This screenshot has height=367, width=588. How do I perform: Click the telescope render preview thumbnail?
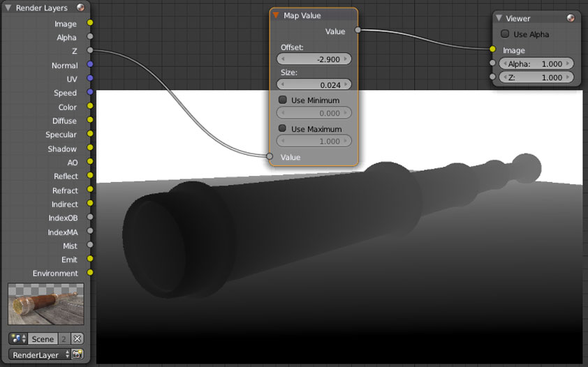46,304
